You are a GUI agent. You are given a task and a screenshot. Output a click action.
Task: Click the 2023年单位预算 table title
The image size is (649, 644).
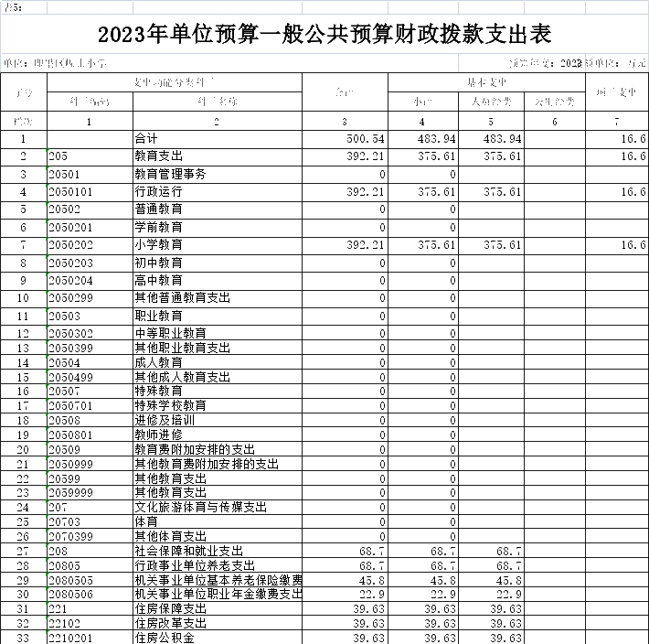(324, 36)
